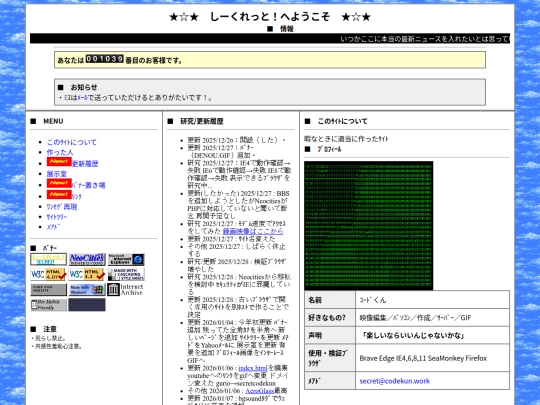Open the サイトツリー menu link
This screenshot has width=540, height=405.
tap(57, 217)
